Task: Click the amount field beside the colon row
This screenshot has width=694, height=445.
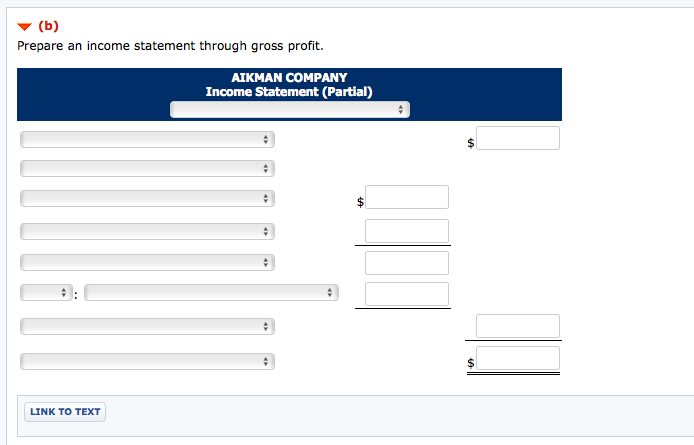Action: tap(407, 294)
